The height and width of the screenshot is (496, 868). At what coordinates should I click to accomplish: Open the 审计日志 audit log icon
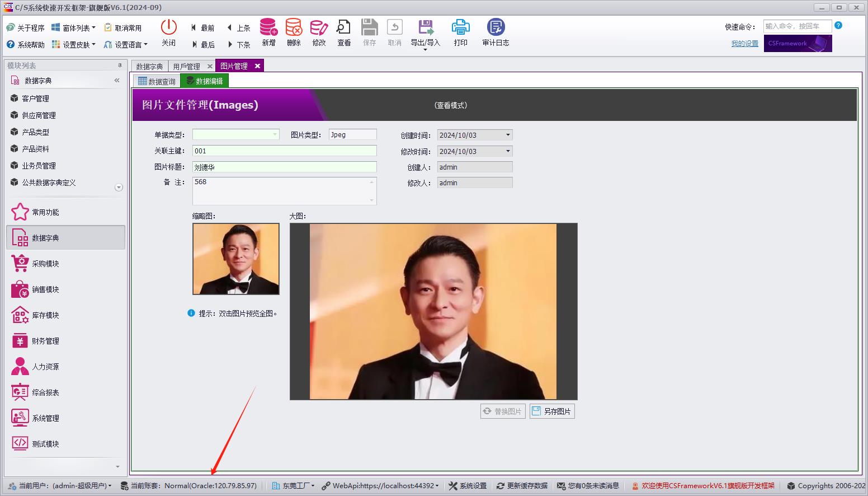[x=496, y=27]
